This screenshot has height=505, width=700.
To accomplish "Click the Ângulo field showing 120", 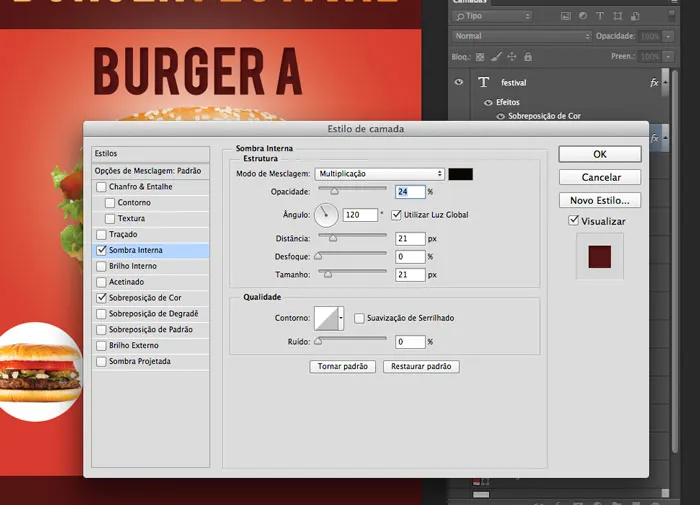I will click(x=360, y=215).
